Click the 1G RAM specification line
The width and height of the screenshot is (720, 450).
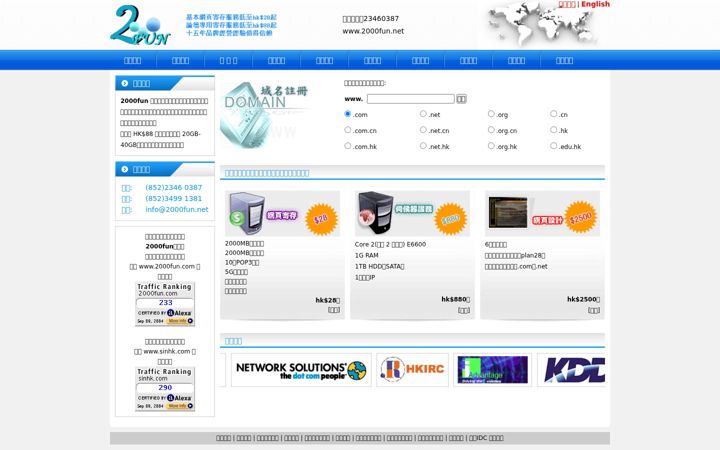tap(366, 255)
